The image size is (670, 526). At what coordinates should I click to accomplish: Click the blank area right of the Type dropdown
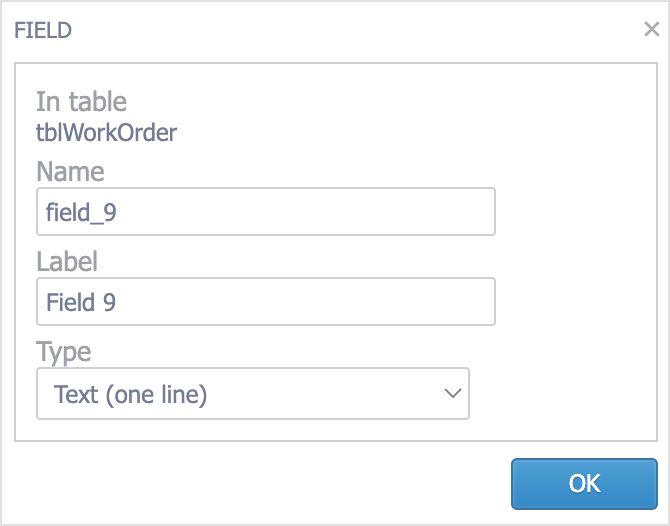(560, 394)
